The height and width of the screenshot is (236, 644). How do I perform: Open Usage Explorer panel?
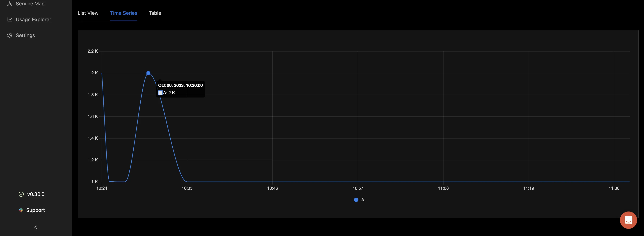33,19
